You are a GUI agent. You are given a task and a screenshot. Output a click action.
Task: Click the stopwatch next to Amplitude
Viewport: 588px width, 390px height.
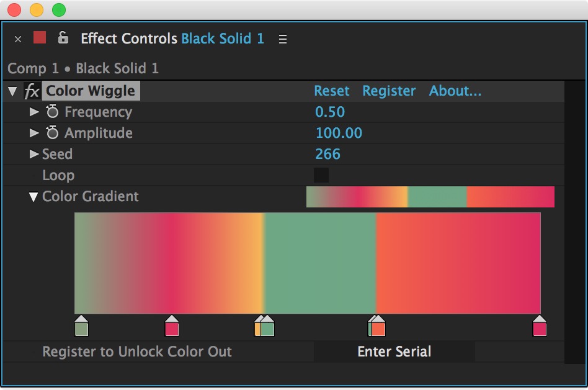tap(52, 133)
